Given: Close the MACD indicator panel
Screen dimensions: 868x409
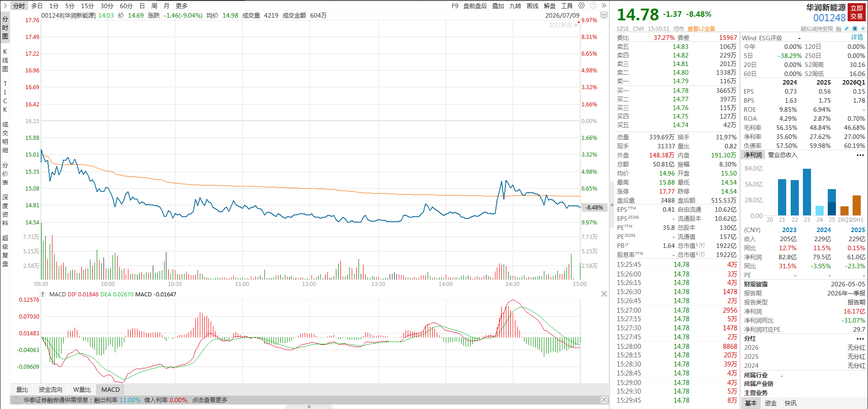Looking at the screenshot, I should point(604,294).
